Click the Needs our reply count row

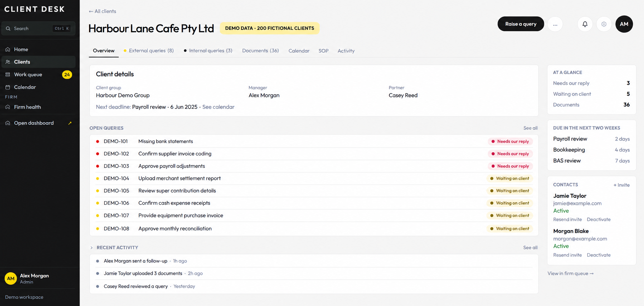591,83
